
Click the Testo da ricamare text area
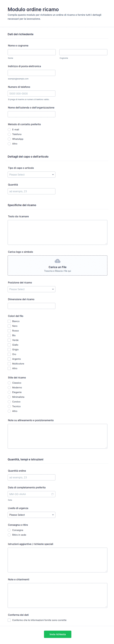pyautogui.click(x=57, y=232)
